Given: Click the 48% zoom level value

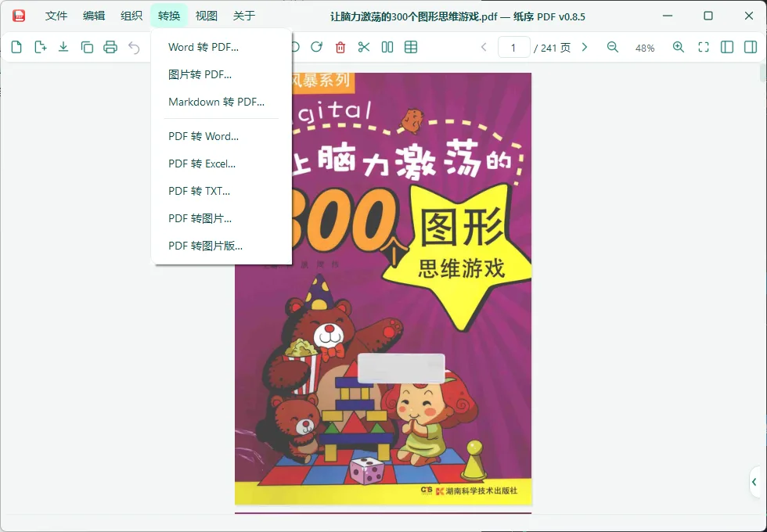Looking at the screenshot, I should point(645,48).
